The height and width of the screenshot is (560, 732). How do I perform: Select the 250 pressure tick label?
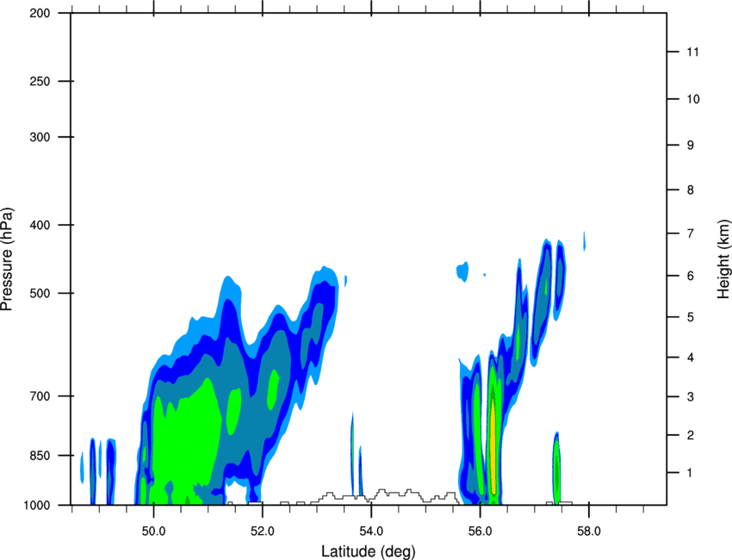click(40, 81)
